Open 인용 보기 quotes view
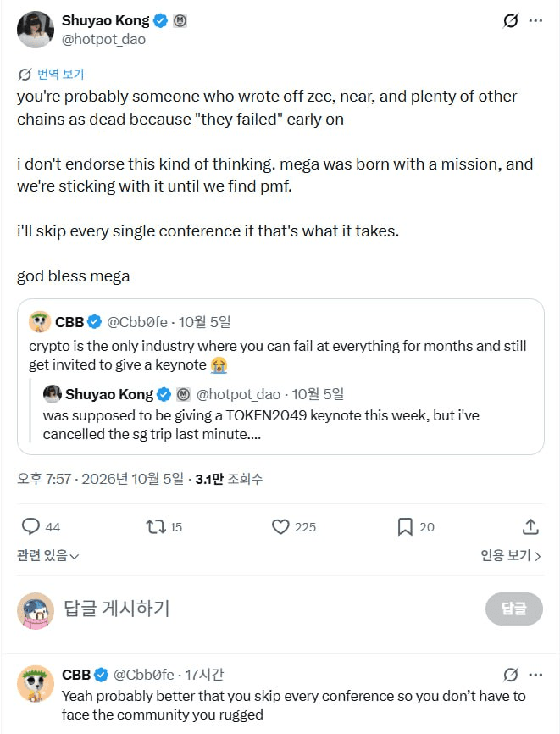Screen dimensions: 560x734 [x=510, y=556]
